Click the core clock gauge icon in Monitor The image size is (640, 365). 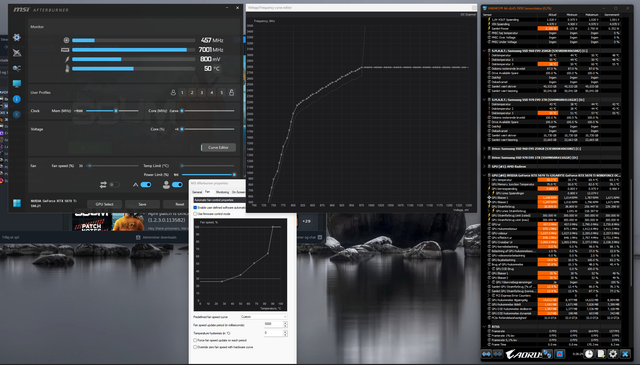[66, 40]
